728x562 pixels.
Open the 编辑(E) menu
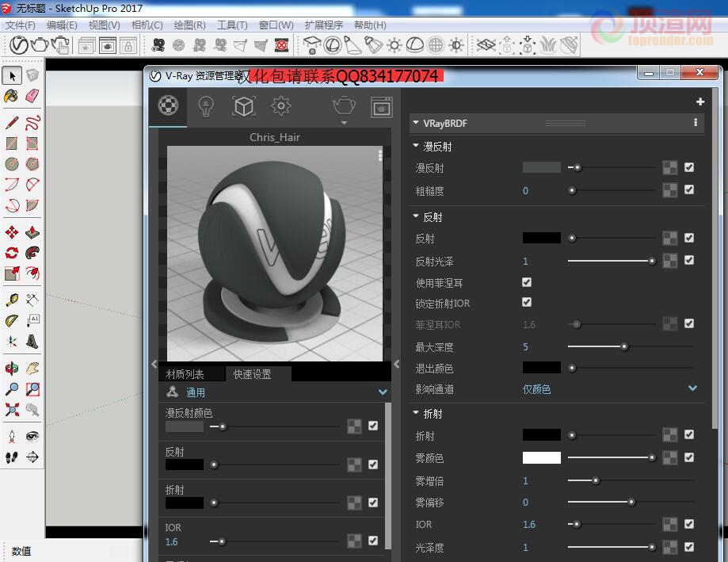click(62, 25)
